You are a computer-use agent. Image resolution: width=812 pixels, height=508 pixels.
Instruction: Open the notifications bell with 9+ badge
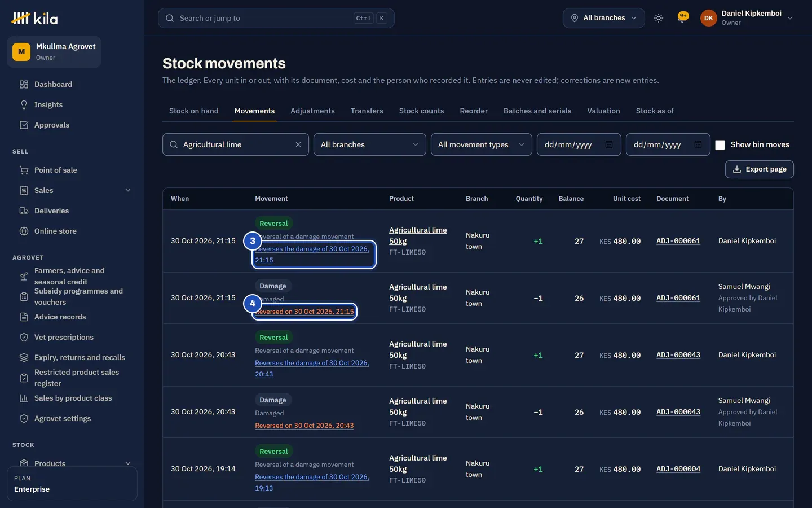683,17
